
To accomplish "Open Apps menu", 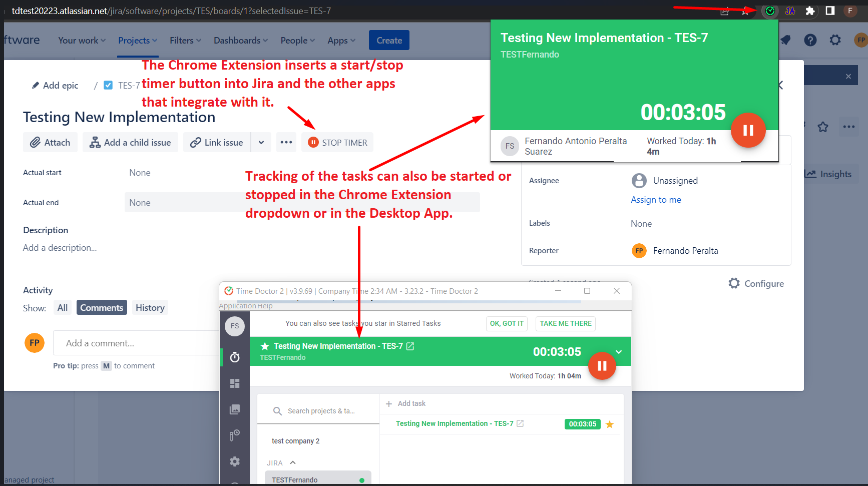I will tap(341, 41).
